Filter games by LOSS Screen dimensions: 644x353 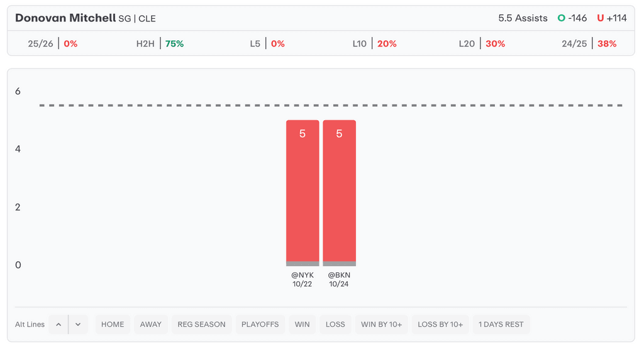coord(335,325)
